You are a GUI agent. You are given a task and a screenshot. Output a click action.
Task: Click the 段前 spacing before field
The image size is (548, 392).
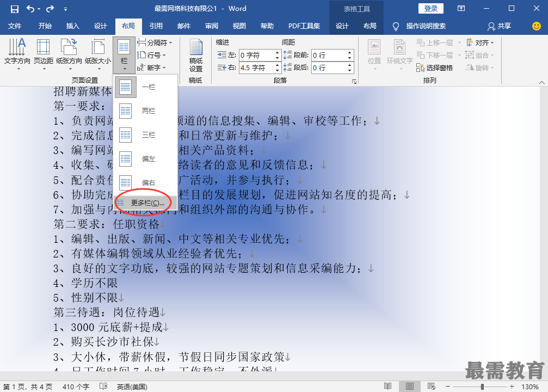329,55
